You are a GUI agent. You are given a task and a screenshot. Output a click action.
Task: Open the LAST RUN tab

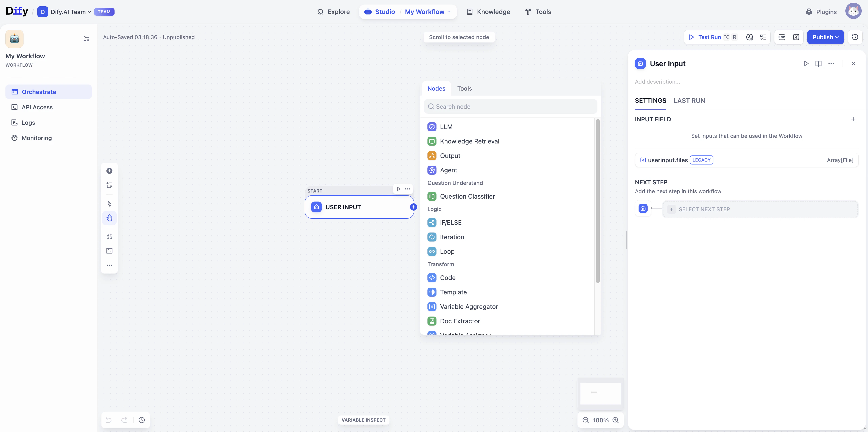(689, 101)
